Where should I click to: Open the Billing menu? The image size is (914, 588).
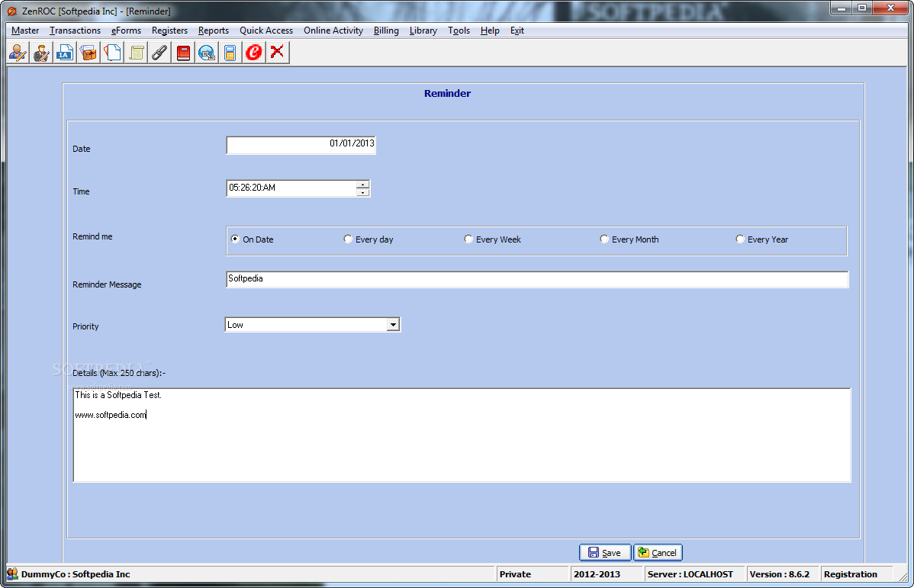[x=387, y=31]
